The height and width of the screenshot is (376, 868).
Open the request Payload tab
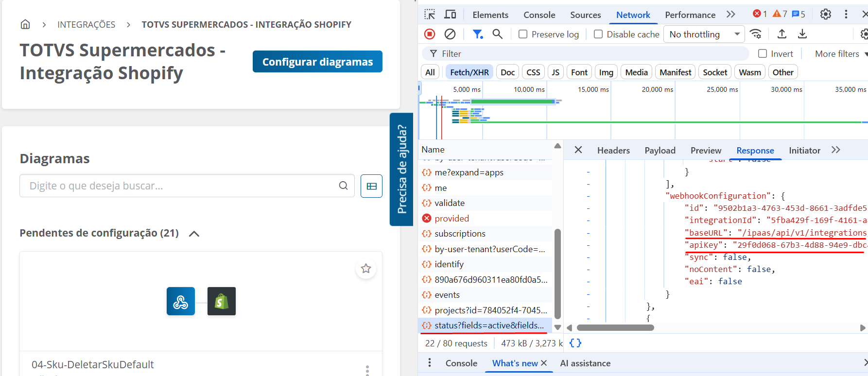tap(660, 151)
